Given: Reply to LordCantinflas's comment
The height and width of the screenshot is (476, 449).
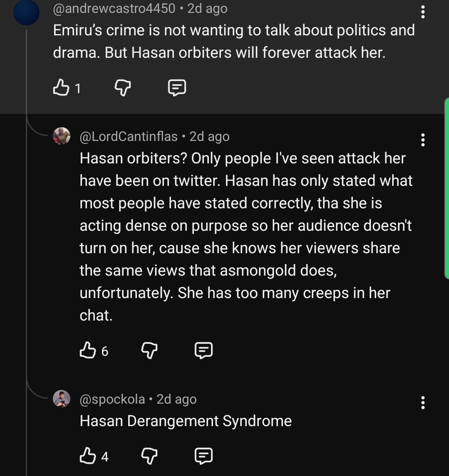Looking at the screenshot, I should [x=203, y=350].
